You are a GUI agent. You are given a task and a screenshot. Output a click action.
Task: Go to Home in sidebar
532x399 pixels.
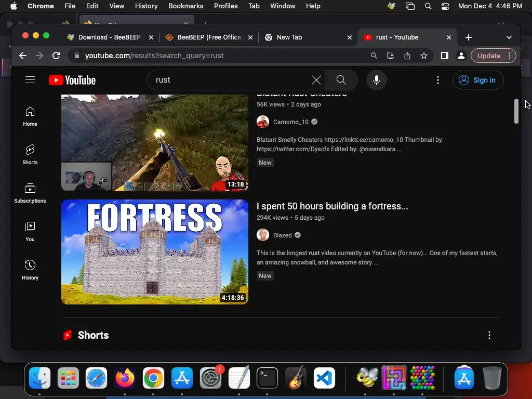pos(30,116)
